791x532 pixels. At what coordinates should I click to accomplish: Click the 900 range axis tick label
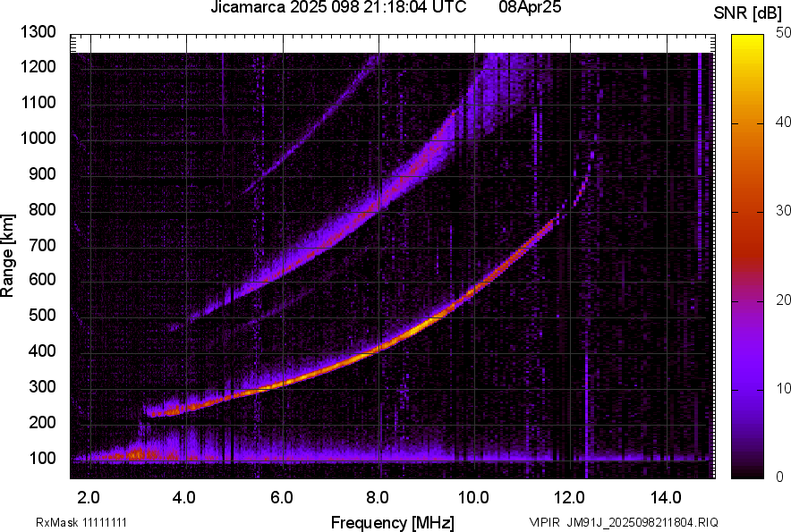[x=42, y=174]
